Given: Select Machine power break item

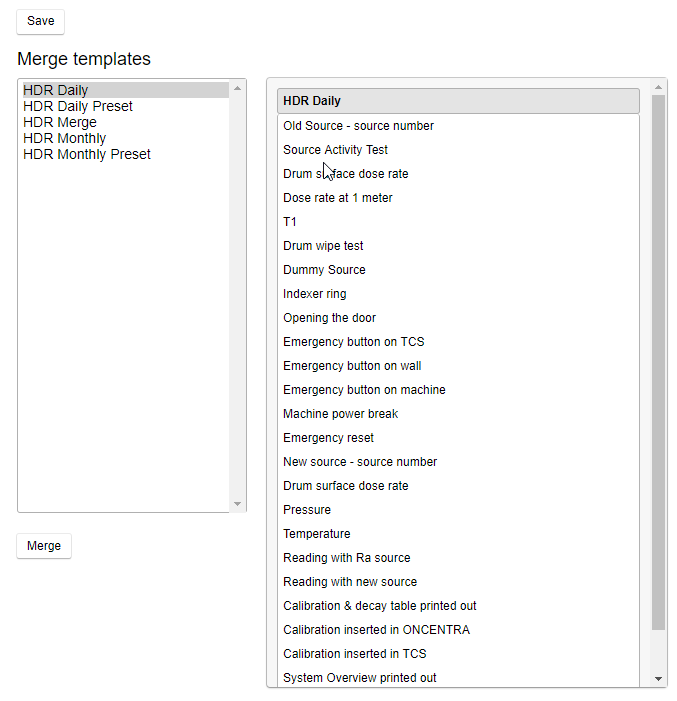Looking at the screenshot, I should click(458, 414).
